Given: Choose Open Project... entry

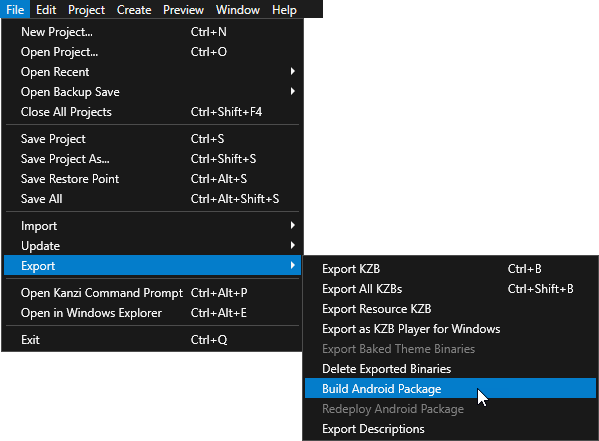Looking at the screenshot, I should tap(152, 52).
